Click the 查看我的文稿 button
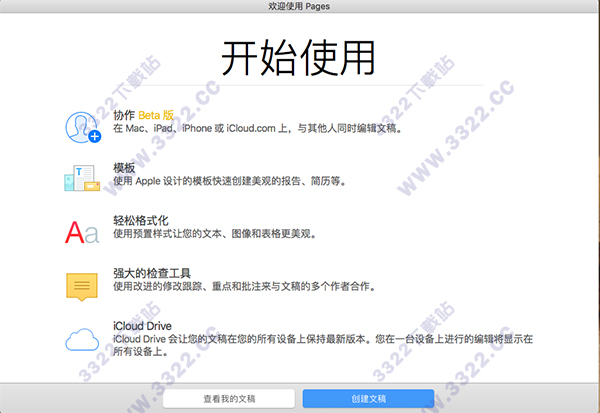Viewport: 600px width, 413px height. coord(229,399)
